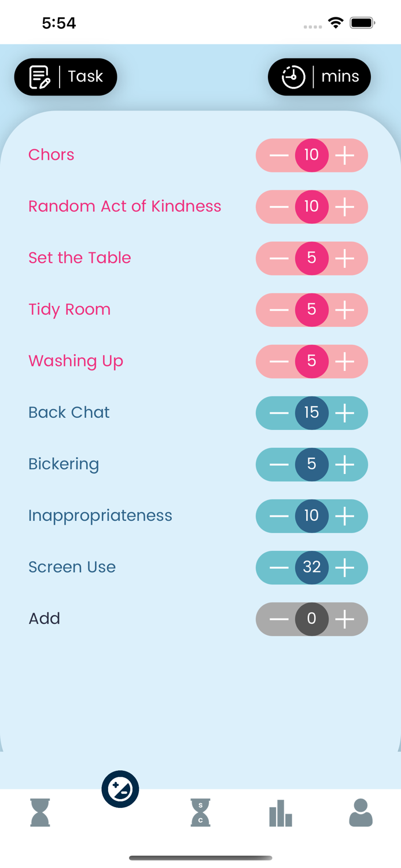
Task: Increase minutes for Screen Use
Action: [x=345, y=568]
